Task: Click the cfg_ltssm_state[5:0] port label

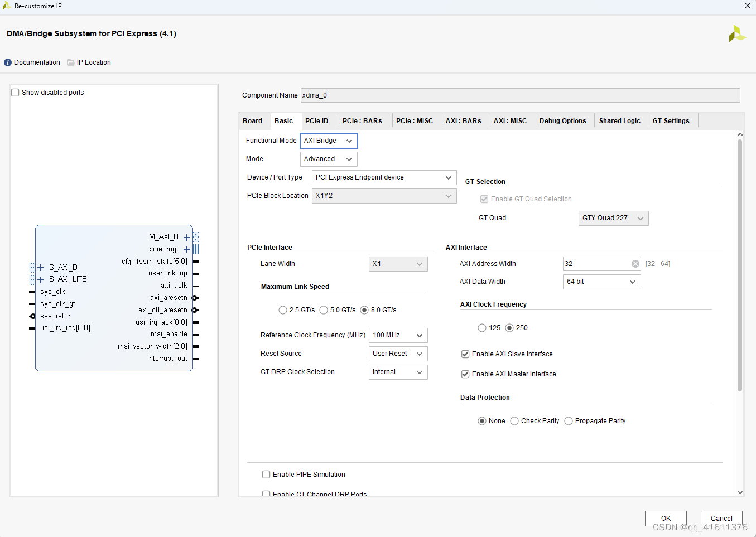Action: point(155,262)
